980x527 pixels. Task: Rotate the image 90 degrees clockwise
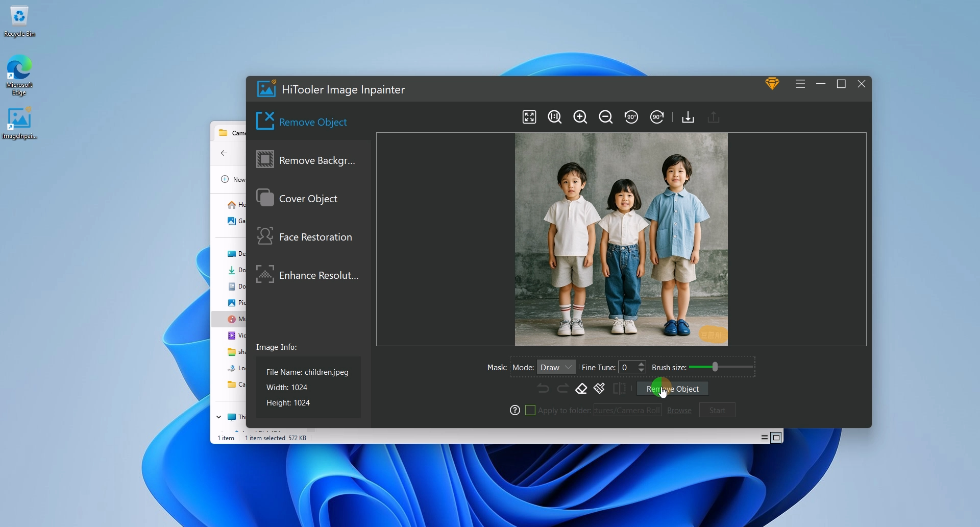pos(656,117)
